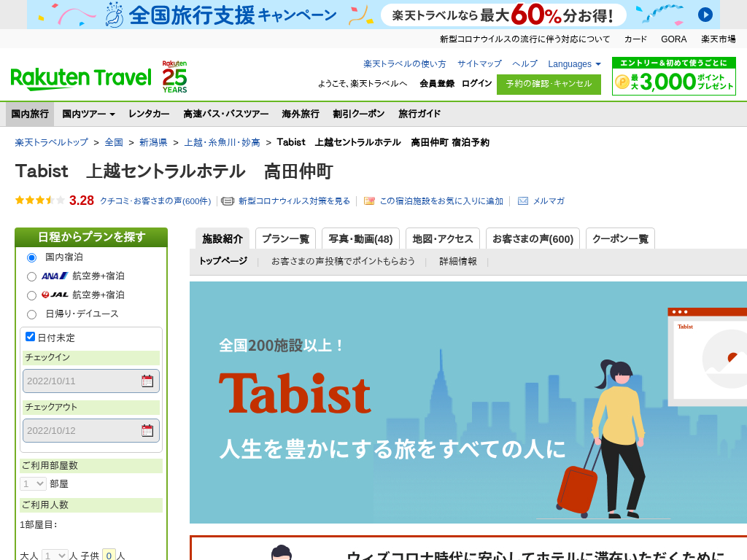Open 旅行ガイド navigation item
The image size is (747, 560).
419,114
